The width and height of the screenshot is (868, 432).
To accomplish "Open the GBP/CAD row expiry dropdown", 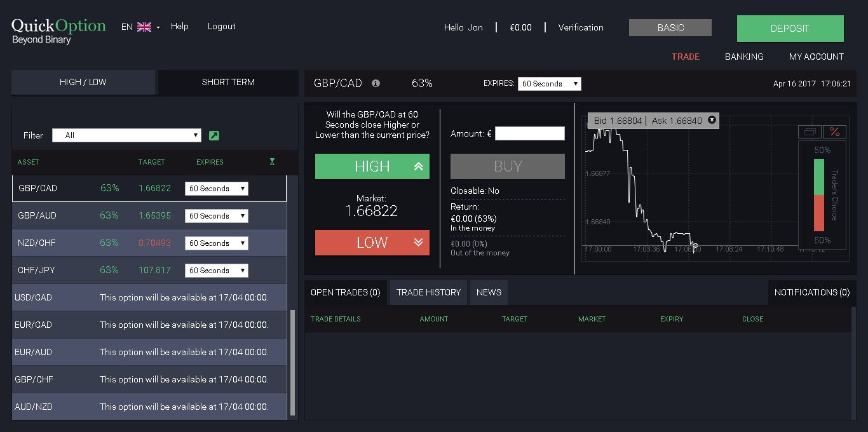I will 216,189.
